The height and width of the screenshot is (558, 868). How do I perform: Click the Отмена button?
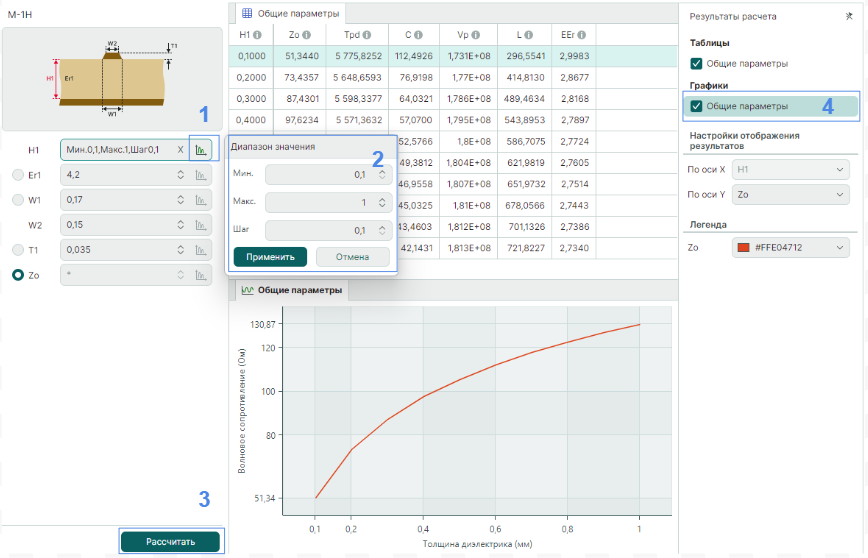[x=353, y=257]
